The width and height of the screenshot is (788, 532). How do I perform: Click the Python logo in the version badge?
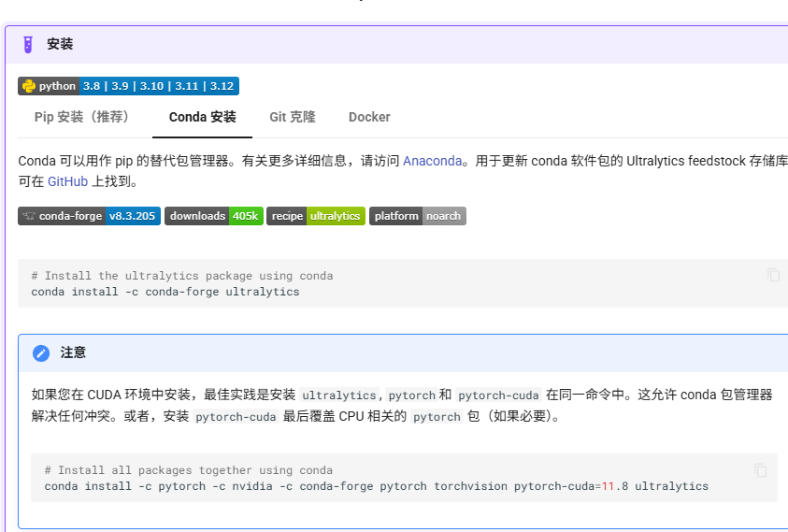(29, 86)
